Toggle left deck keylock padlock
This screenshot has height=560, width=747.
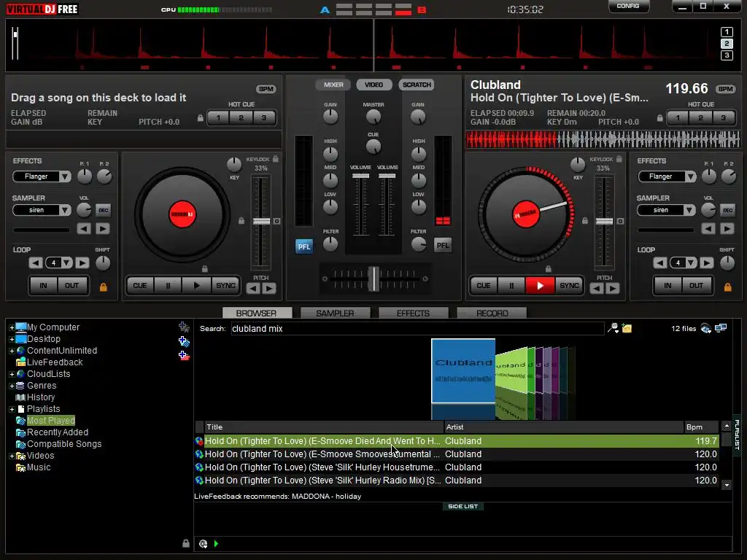point(275,159)
